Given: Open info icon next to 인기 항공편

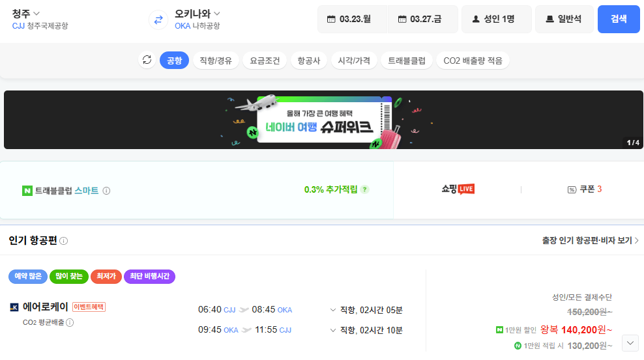Looking at the screenshot, I should [64, 241].
